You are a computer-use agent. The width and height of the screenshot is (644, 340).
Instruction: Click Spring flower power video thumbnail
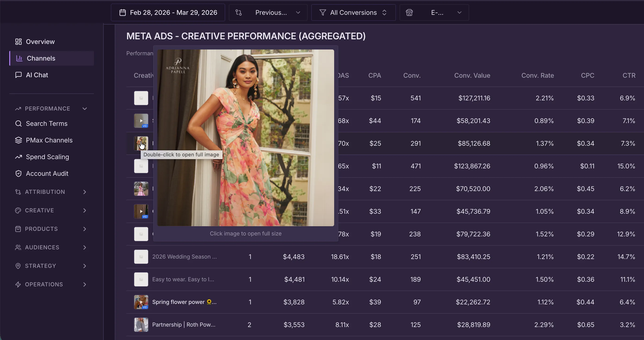point(141,302)
